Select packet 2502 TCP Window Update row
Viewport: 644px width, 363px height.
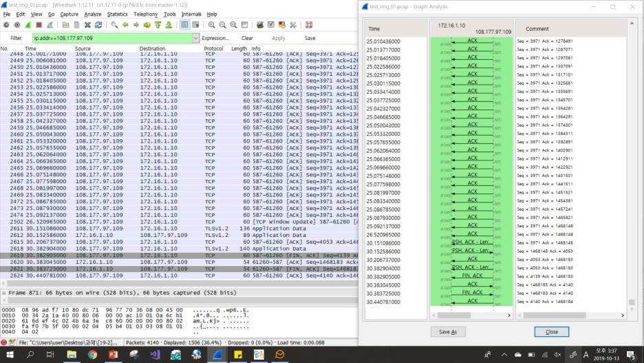(179, 222)
